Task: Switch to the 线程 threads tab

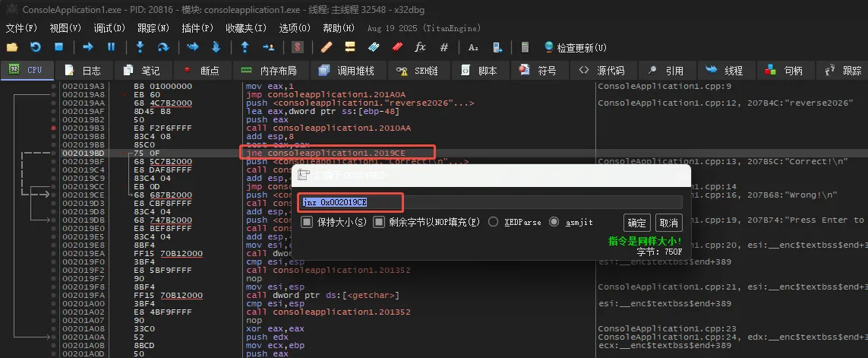Action: coord(724,71)
